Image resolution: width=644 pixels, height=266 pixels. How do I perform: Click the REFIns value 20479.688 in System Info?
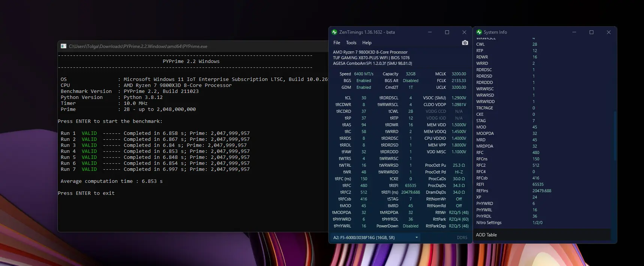tap(542, 191)
